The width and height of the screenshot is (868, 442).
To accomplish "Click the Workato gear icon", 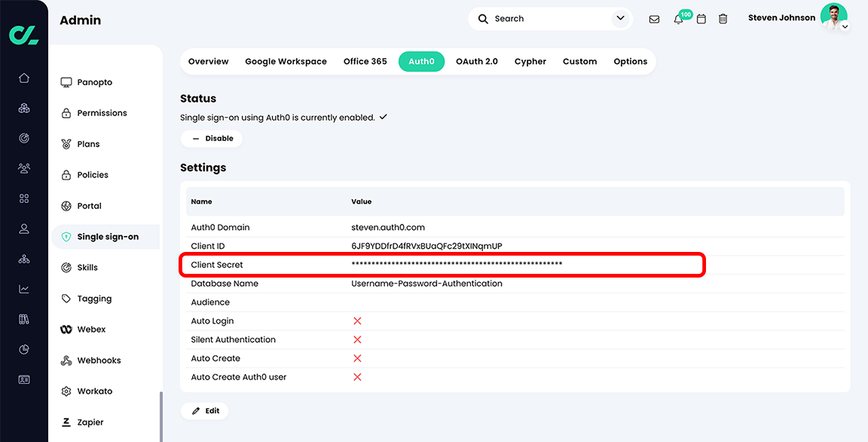I will pyautogui.click(x=66, y=391).
